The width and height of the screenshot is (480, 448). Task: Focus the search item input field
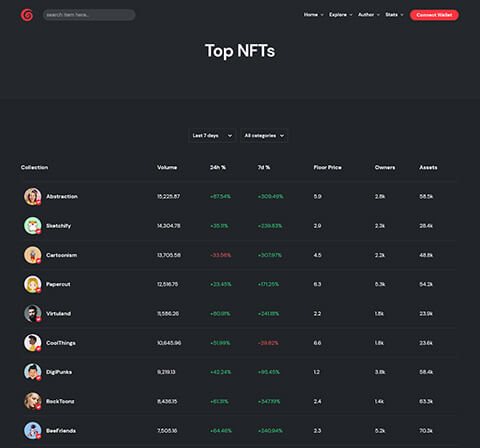(x=89, y=15)
